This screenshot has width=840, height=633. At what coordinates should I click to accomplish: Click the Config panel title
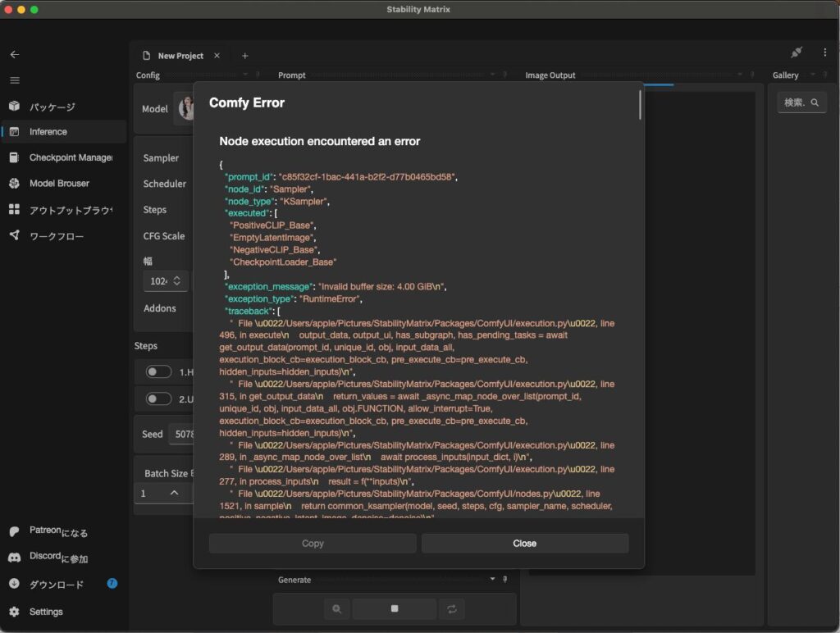[148, 75]
